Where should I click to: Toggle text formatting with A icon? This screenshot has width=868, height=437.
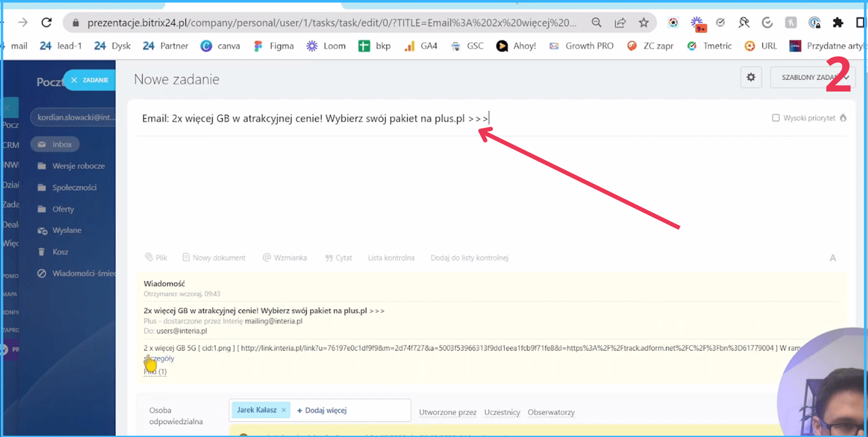832,258
